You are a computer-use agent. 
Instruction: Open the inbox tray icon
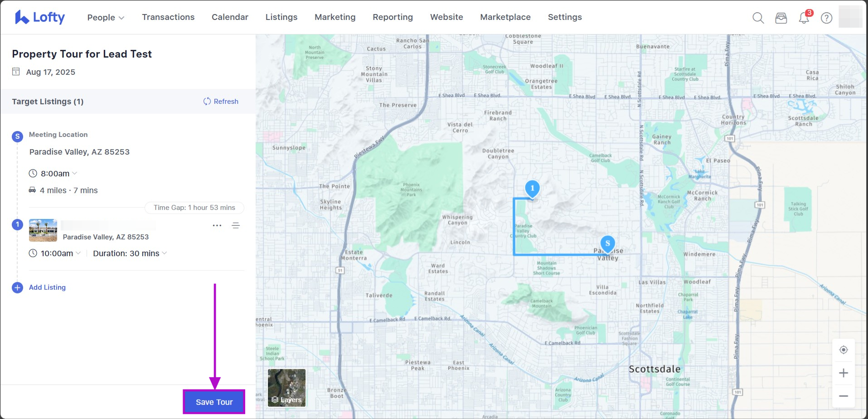tap(781, 18)
